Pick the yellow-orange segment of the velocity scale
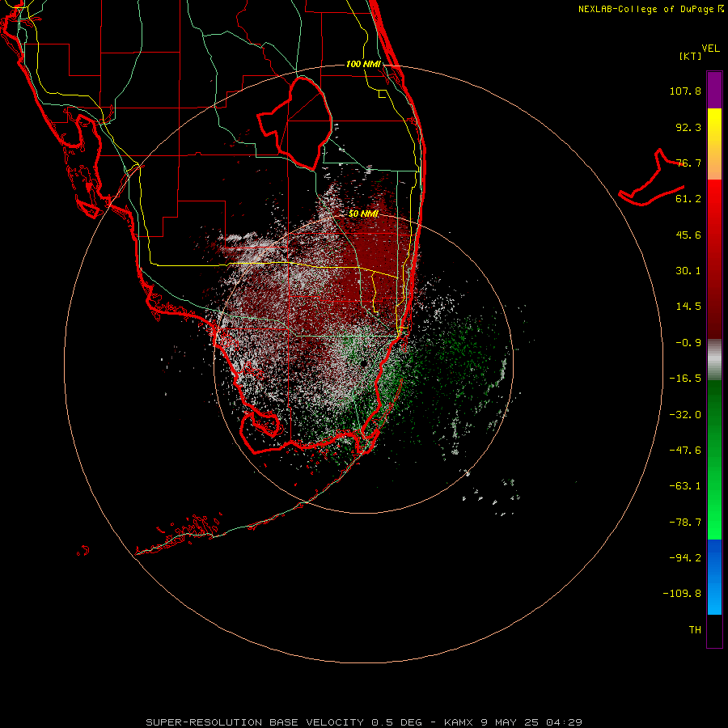The image size is (728, 728). point(714,144)
